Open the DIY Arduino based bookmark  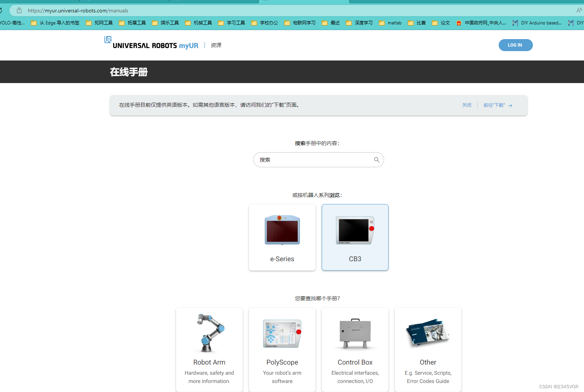pyautogui.click(x=537, y=23)
